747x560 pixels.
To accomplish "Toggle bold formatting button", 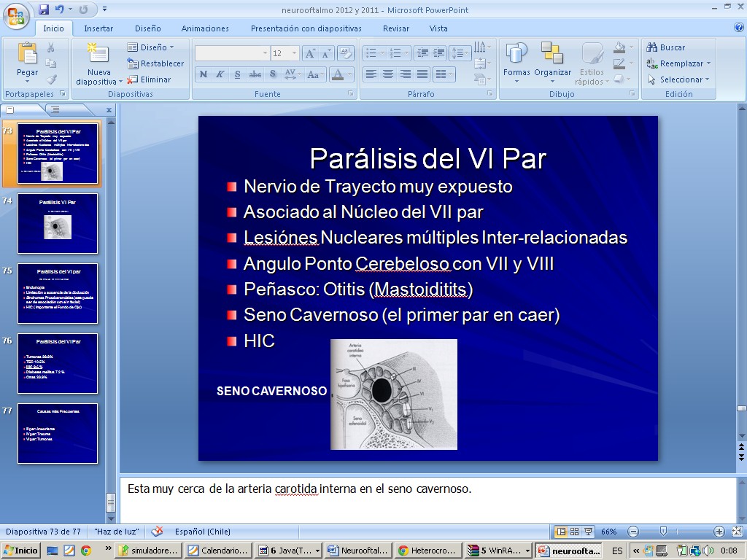I will pos(204,74).
